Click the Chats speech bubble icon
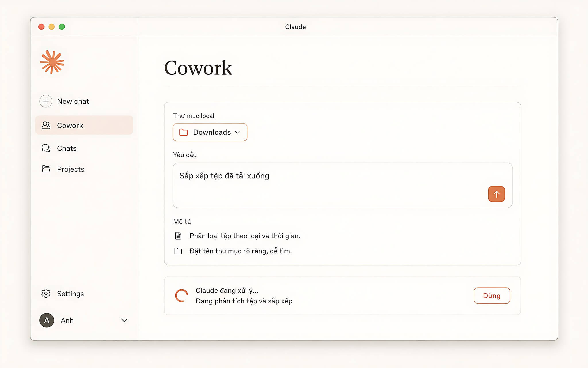This screenshot has height=368, width=588. [46, 148]
